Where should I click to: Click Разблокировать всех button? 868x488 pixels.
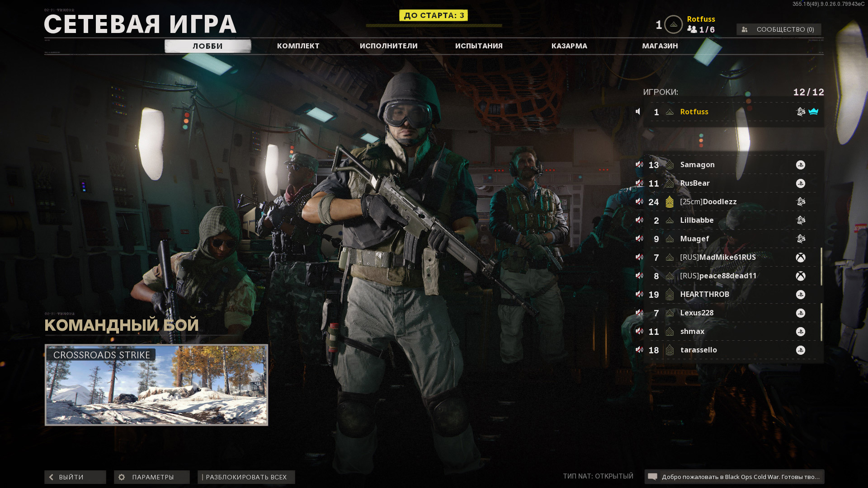tap(246, 477)
